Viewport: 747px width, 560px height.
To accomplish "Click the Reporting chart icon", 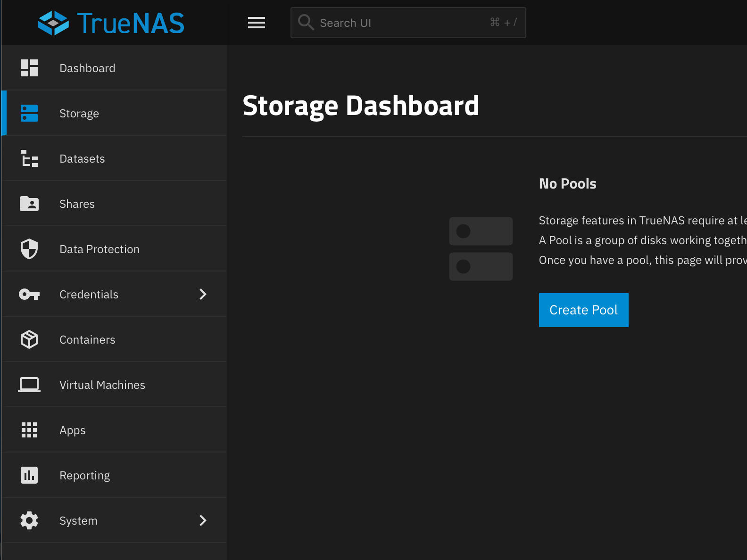I will 29,475.
